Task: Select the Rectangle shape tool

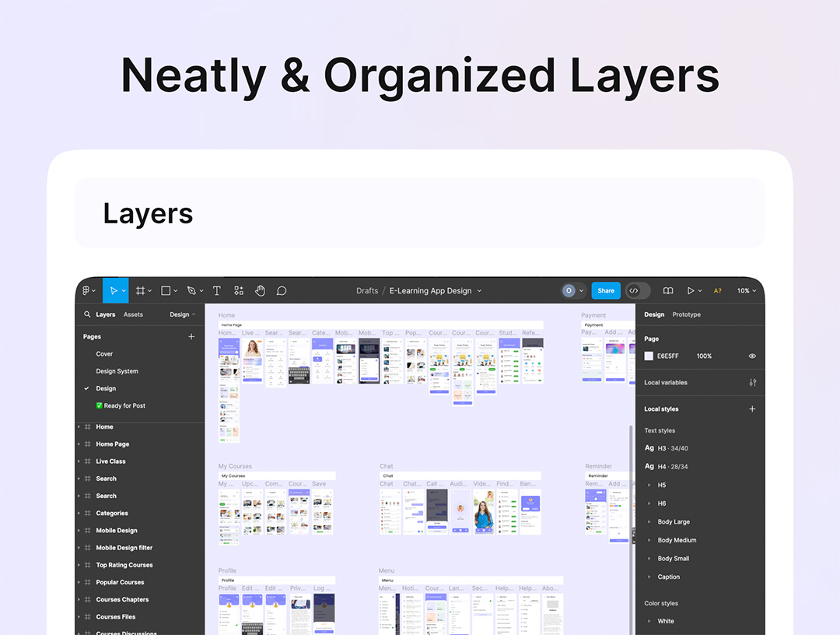Action: [x=166, y=290]
